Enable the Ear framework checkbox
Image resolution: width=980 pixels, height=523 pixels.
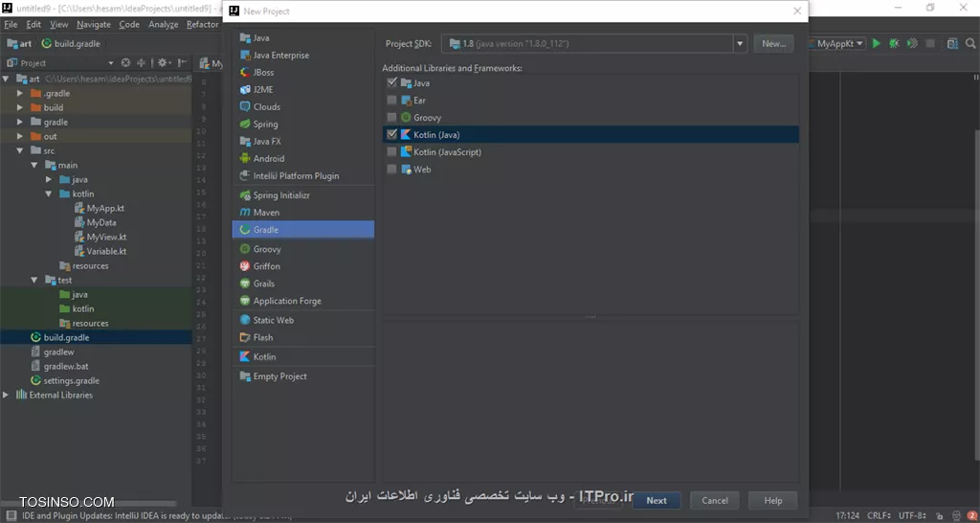pyautogui.click(x=391, y=100)
